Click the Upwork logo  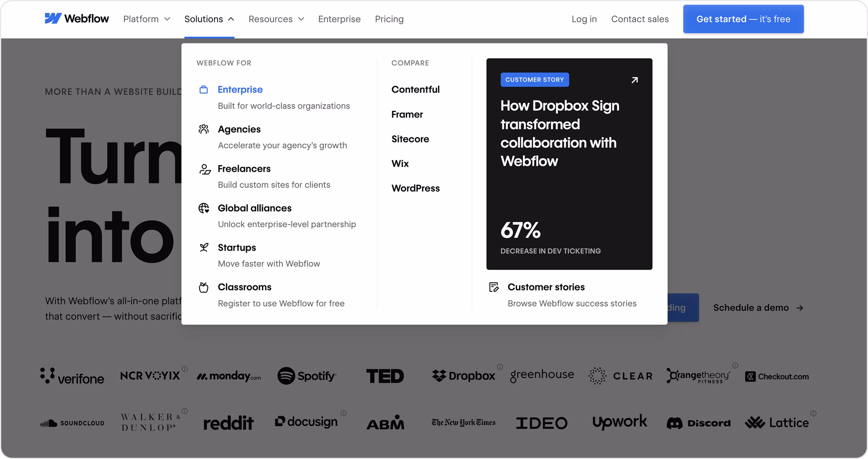[x=620, y=422]
